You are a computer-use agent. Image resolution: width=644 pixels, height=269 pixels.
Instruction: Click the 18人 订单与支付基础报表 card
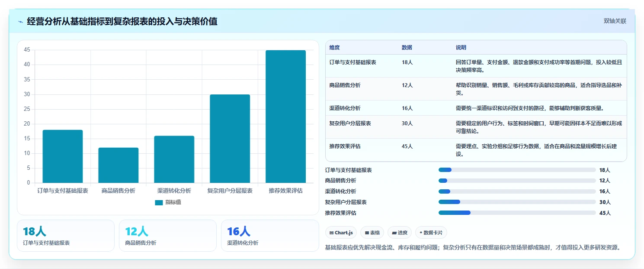[66, 236]
